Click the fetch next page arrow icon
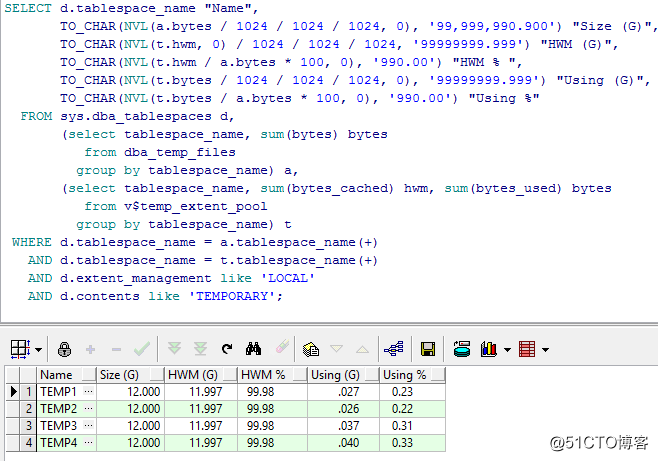658x461 pixels. [x=174, y=349]
